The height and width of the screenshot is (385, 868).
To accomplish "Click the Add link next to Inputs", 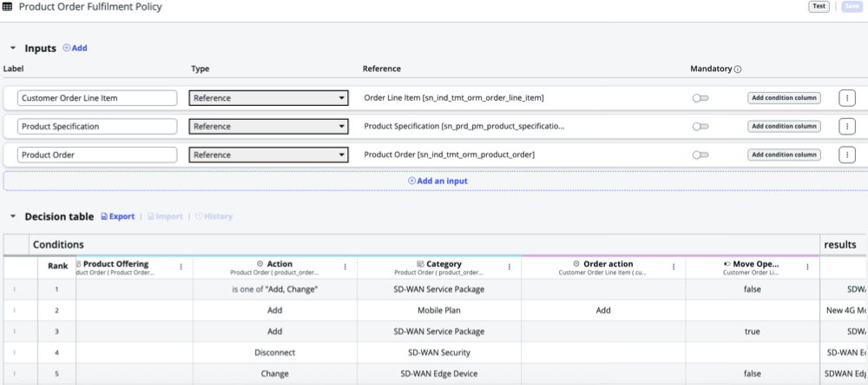I will click(x=76, y=48).
